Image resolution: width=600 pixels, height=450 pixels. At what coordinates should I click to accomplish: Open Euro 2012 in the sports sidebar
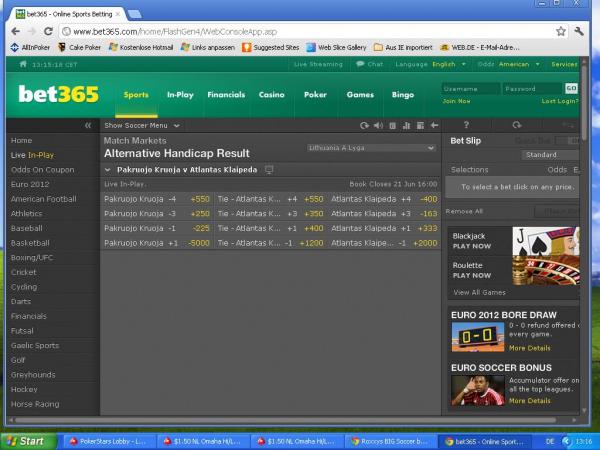(29, 184)
